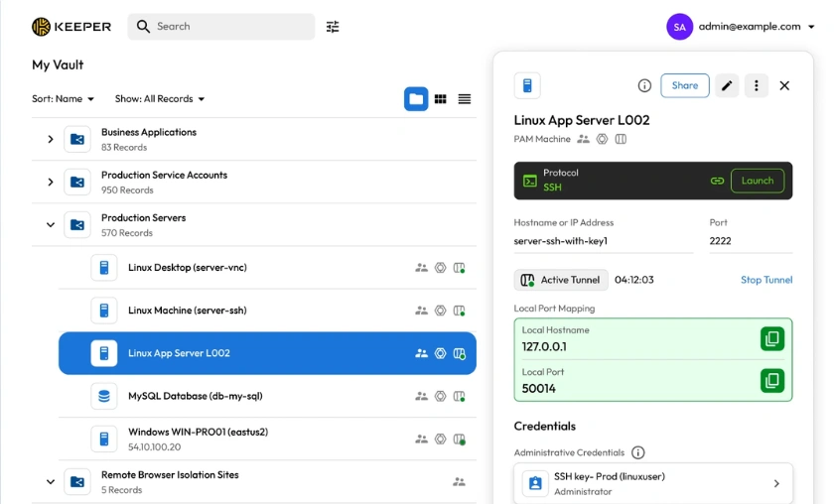Switch to folder view
The width and height of the screenshot is (834, 504).
416,99
